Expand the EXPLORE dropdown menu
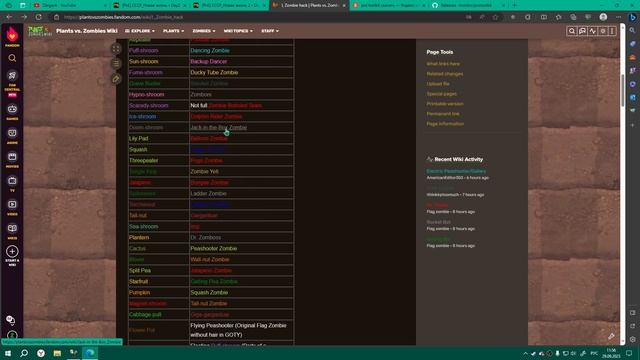 click(140, 31)
